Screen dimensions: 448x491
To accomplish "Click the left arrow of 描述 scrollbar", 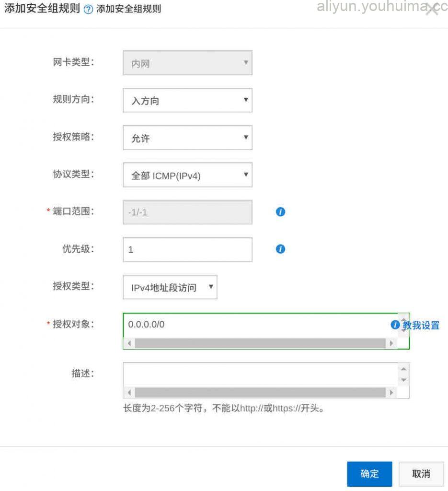I will (129, 392).
